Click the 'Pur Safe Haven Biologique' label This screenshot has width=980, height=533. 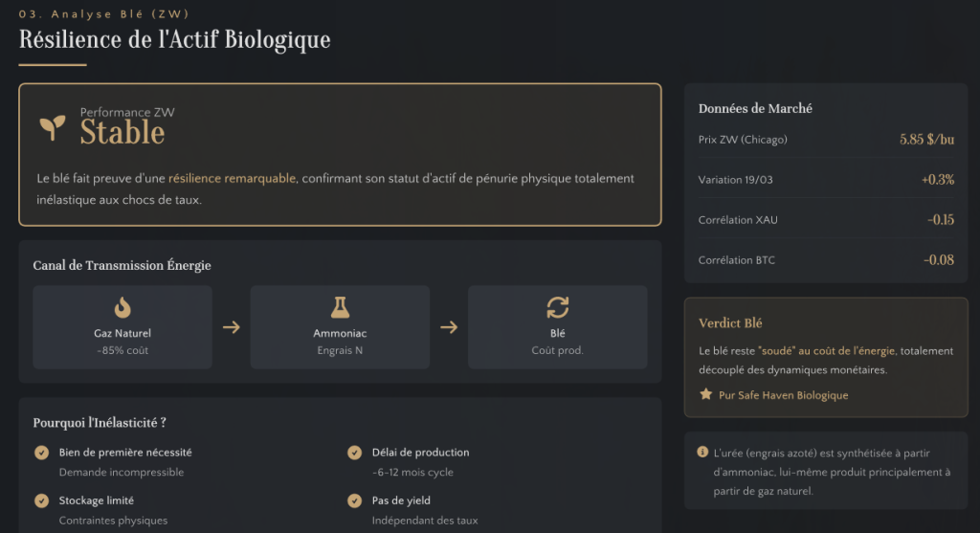point(783,395)
